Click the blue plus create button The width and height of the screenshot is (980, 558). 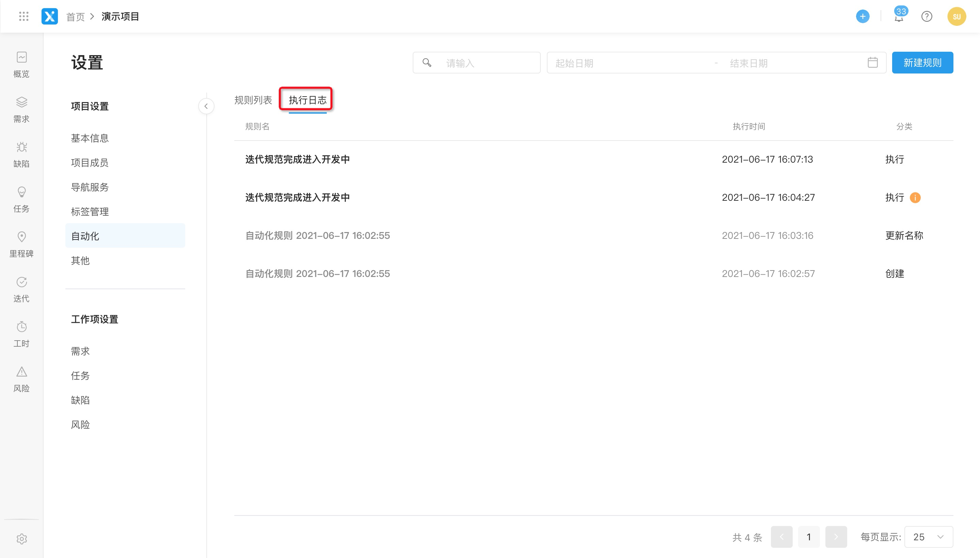pos(863,16)
